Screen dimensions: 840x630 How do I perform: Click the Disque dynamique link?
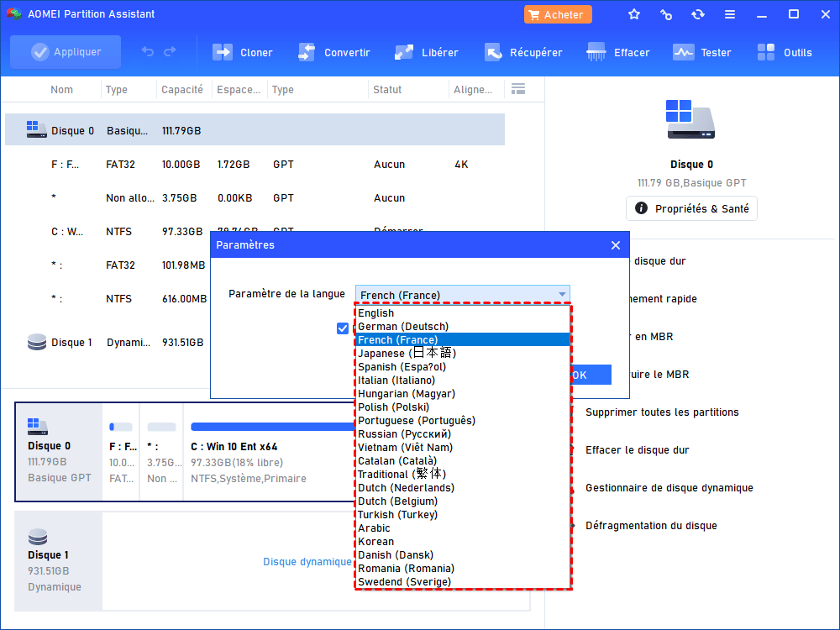pyautogui.click(x=307, y=561)
